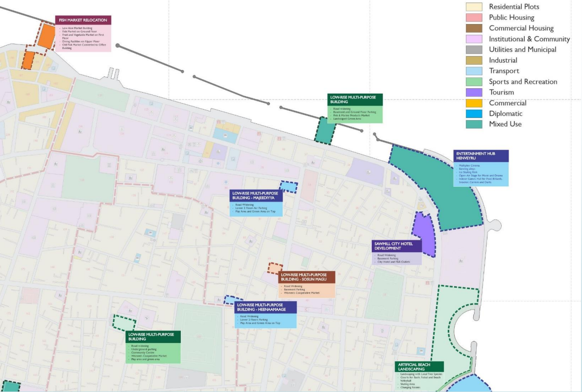
Task: Select the purple Tourism legend swatch
Action: tap(474, 92)
